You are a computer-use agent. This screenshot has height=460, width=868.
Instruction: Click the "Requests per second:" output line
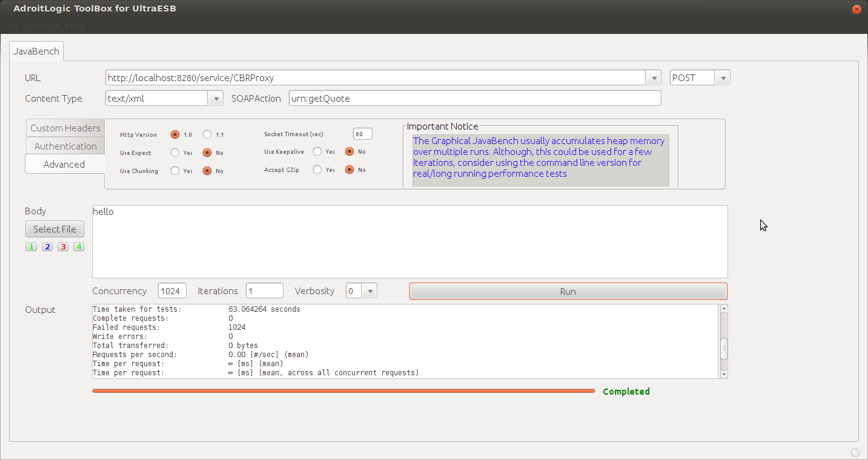coord(200,355)
